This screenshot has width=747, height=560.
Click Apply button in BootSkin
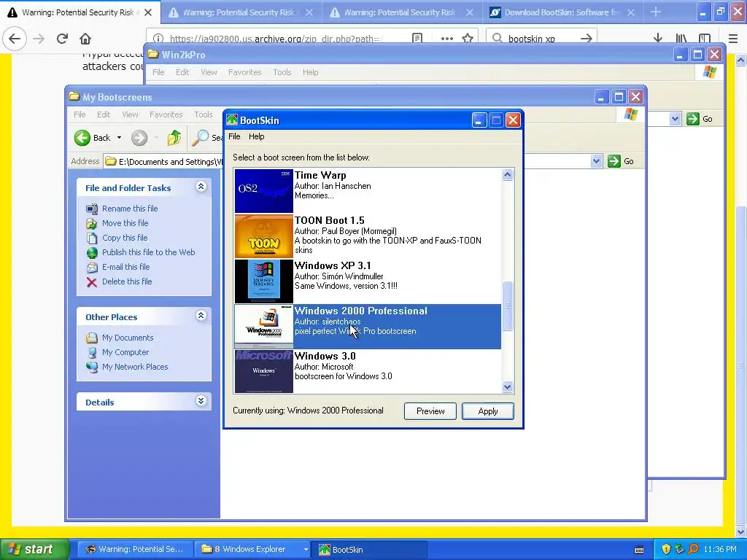pos(488,411)
